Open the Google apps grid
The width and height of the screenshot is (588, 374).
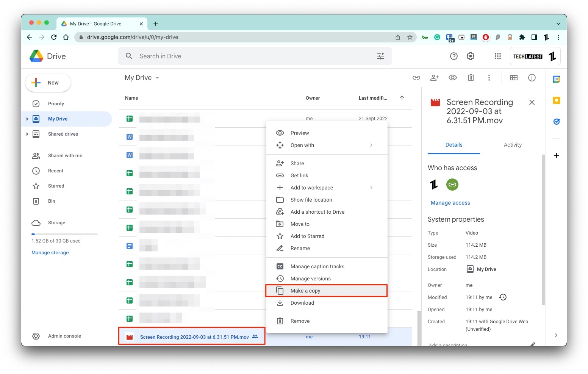click(497, 56)
